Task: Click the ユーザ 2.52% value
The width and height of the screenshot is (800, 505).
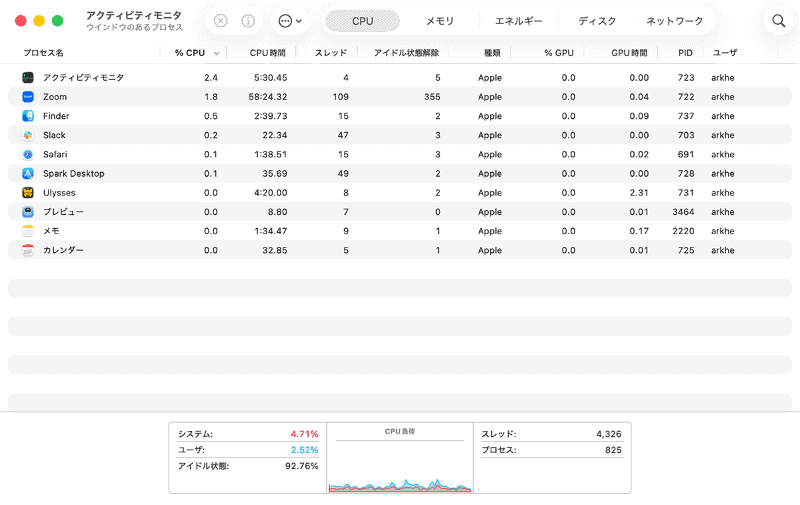Action: pyautogui.click(x=305, y=450)
